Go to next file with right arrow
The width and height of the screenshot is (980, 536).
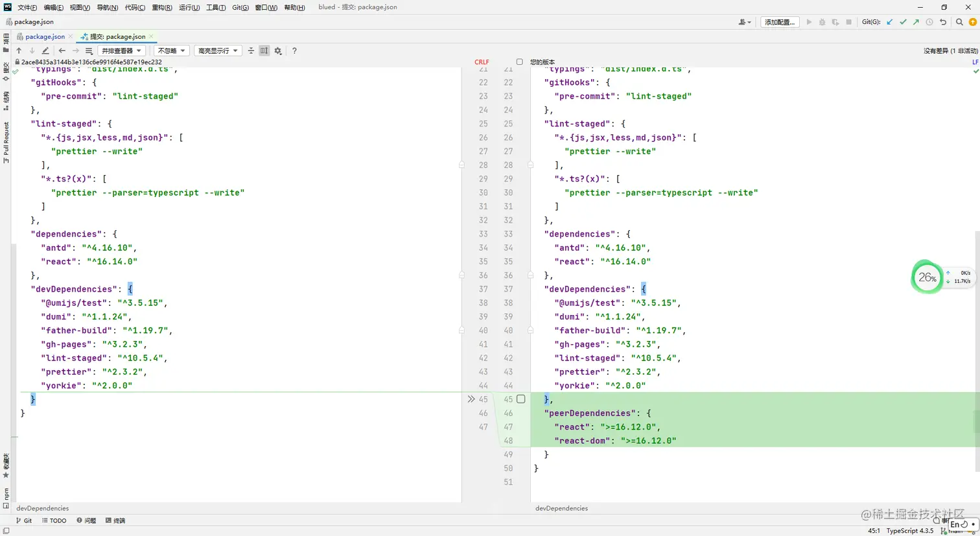point(75,51)
